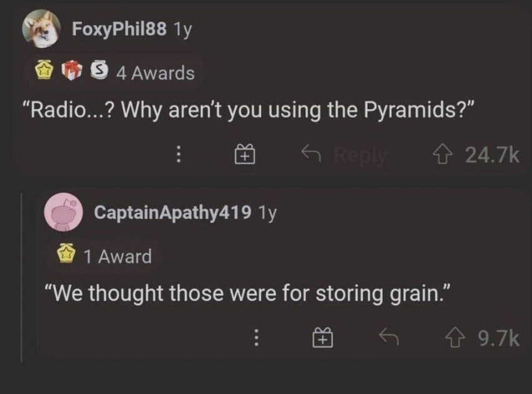The height and width of the screenshot is (394, 532).
Task: Click the silver S award icon
Action: coord(100,70)
